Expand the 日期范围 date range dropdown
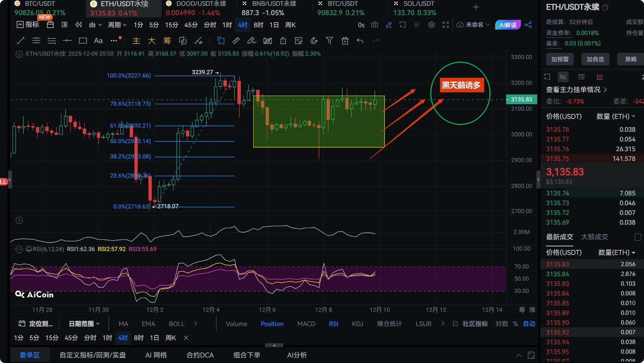The height and width of the screenshot is (363, 644). pyautogui.click(x=84, y=324)
